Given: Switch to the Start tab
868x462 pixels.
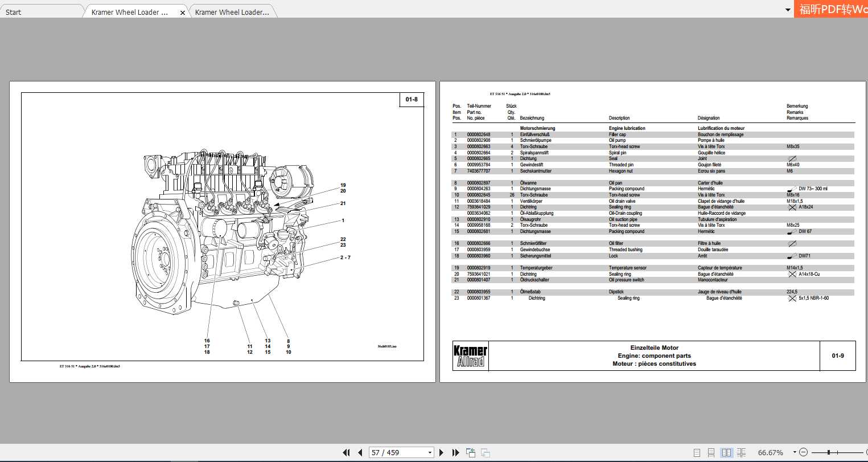Looking at the screenshot, I should pos(14,12).
